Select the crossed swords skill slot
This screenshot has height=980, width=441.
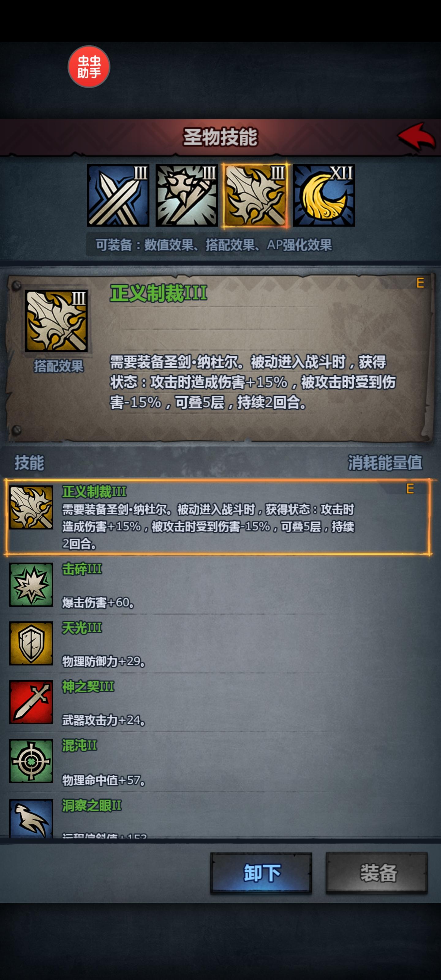click(118, 196)
